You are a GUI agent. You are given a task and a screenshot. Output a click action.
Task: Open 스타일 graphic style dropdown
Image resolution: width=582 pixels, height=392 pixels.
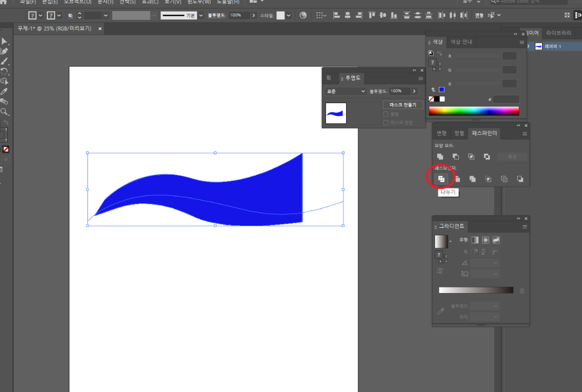coord(289,16)
